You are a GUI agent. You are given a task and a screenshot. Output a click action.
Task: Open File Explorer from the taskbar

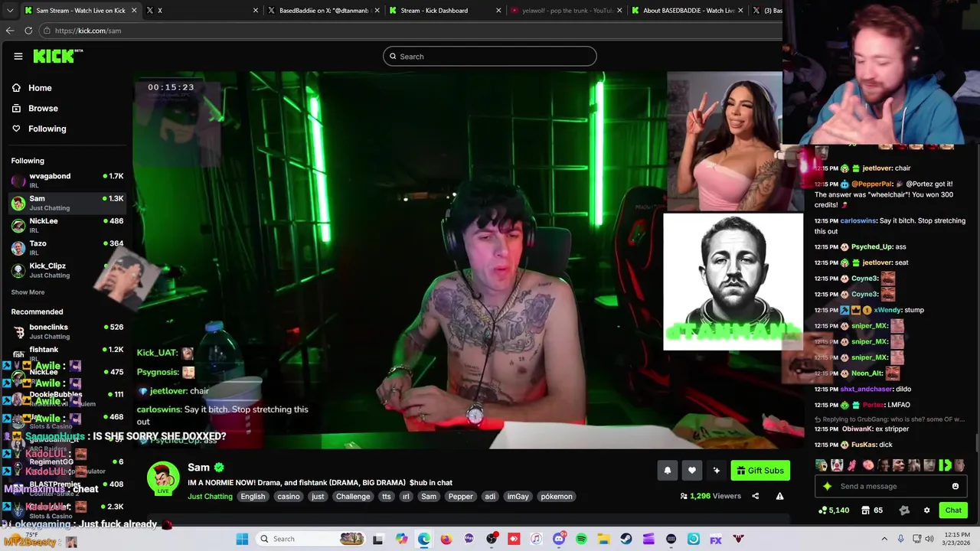click(x=603, y=539)
